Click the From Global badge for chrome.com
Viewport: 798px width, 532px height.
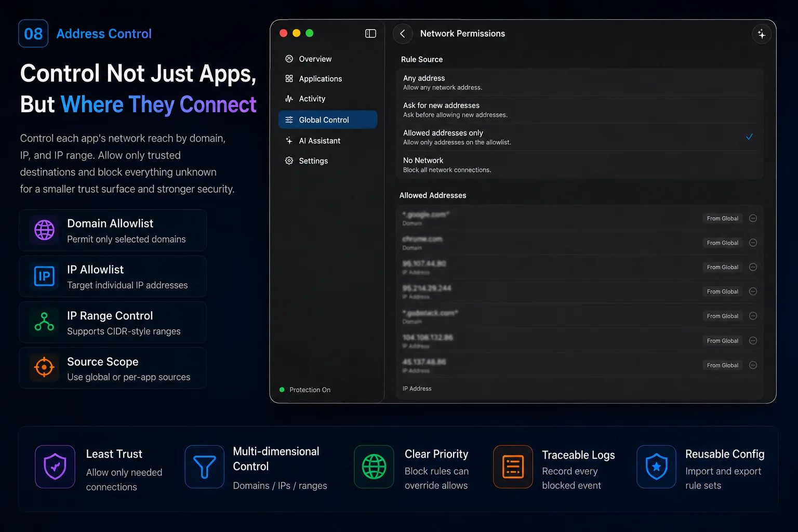[722, 243]
